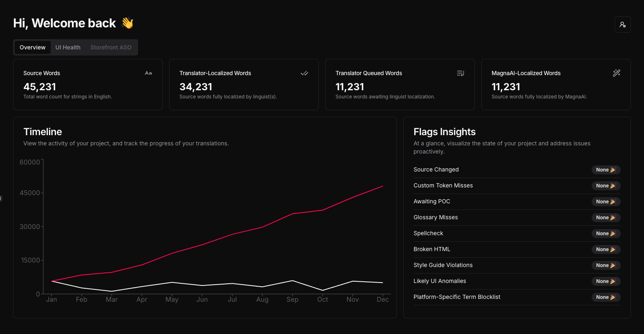Click the None badge for Glossary Misses

(x=606, y=218)
